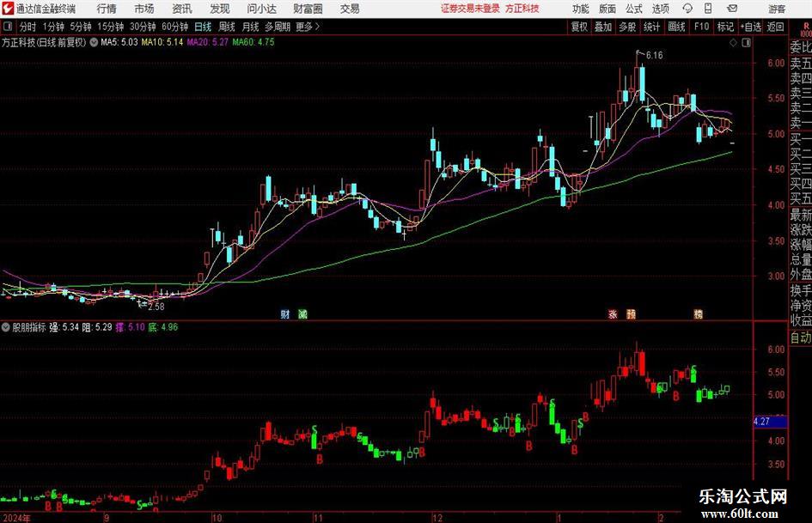This screenshot has height=523, width=812.
Task: Click the green 减 info marker
Action: tap(302, 313)
